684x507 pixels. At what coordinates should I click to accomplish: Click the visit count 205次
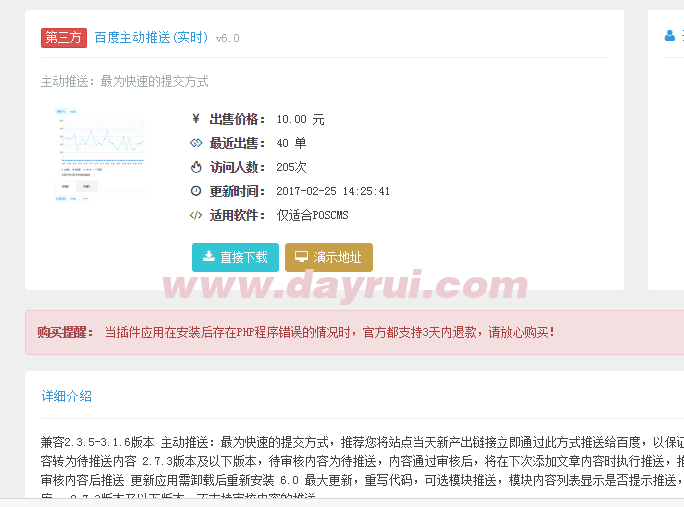pos(291,167)
